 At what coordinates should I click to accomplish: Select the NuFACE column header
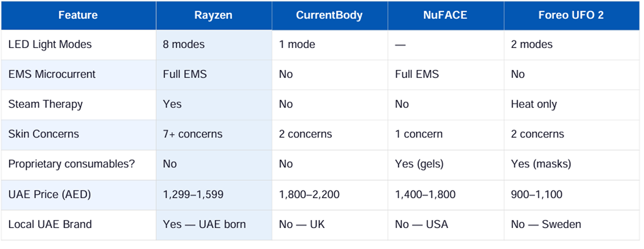point(446,15)
